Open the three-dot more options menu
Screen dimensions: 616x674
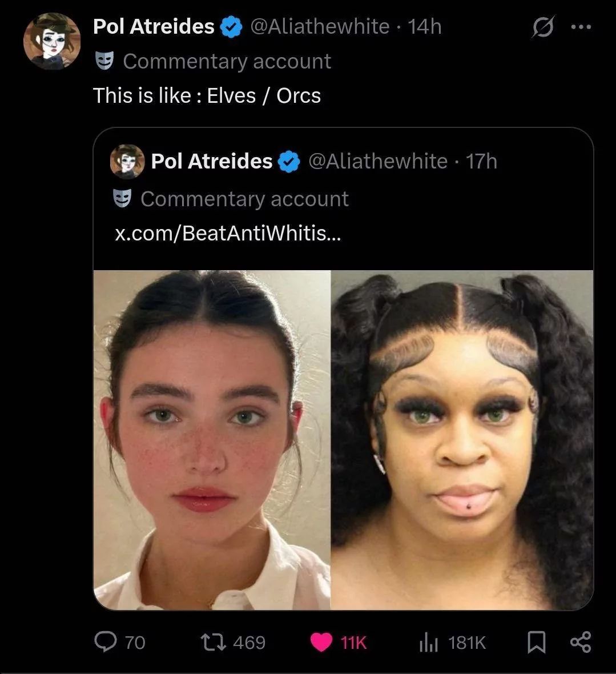(x=581, y=27)
